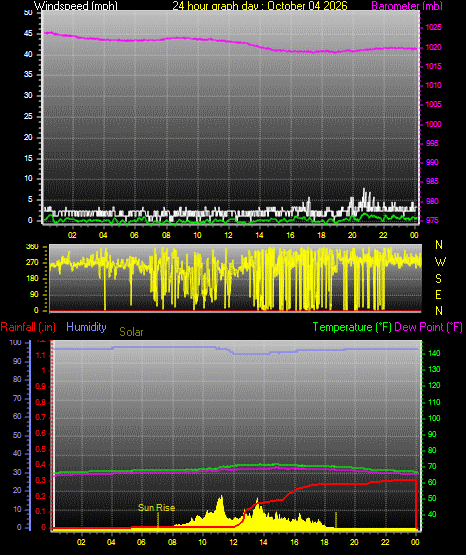Click the E wind direction label
The image size is (466, 555).
[438, 294]
